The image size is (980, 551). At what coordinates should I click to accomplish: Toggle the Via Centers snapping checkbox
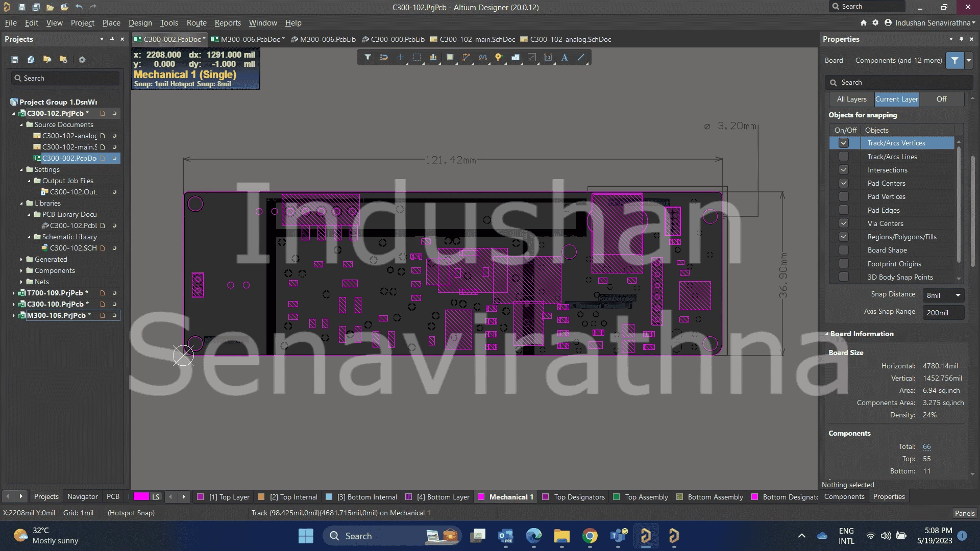(x=844, y=223)
